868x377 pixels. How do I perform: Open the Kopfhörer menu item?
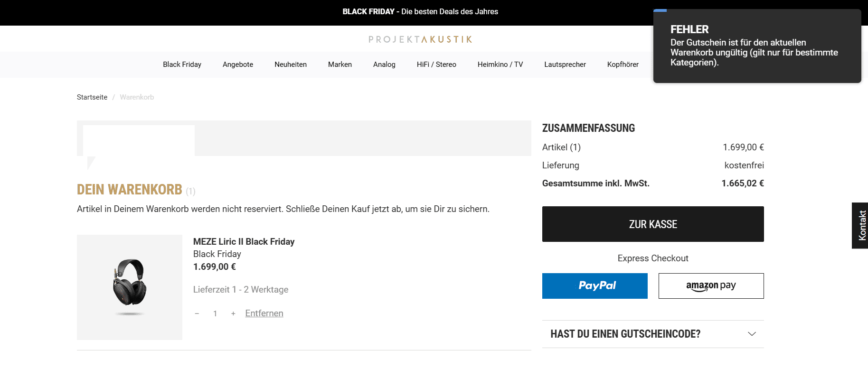click(623, 64)
